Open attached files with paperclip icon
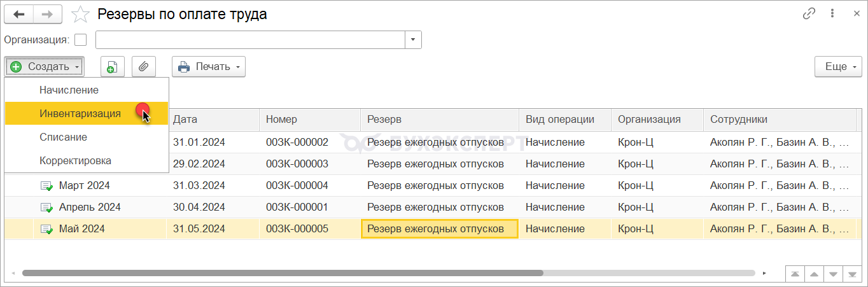The width and height of the screenshot is (868, 287). pos(144,67)
